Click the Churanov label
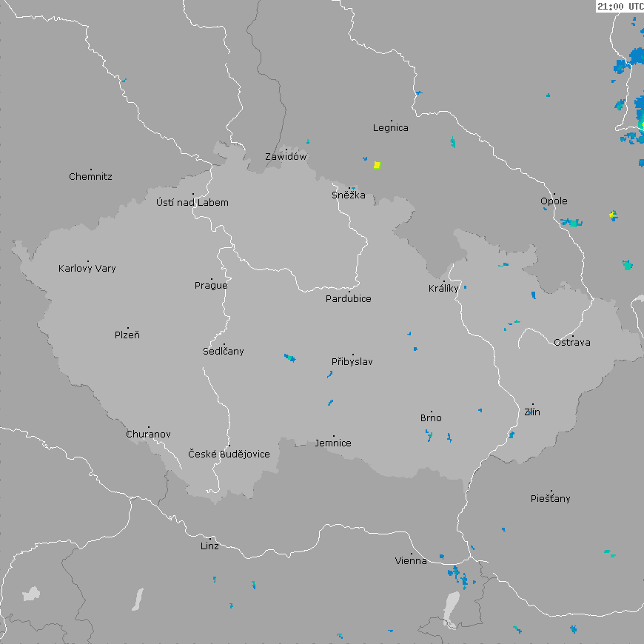 click(x=148, y=434)
